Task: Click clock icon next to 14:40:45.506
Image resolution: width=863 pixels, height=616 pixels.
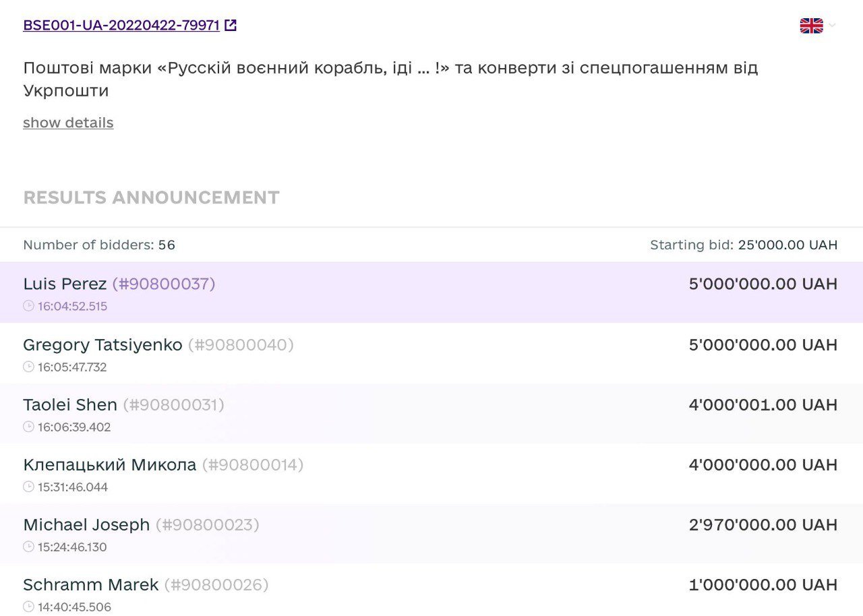Action: point(28,607)
